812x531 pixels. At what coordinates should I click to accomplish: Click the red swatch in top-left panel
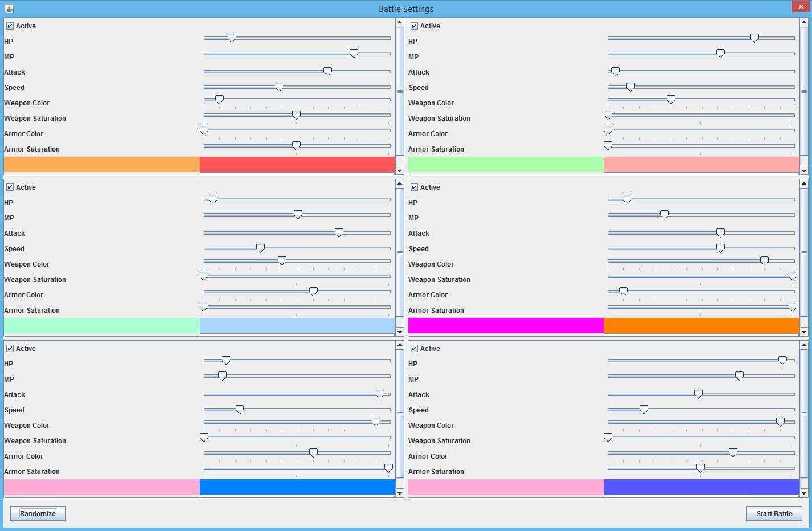coord(297,165)
